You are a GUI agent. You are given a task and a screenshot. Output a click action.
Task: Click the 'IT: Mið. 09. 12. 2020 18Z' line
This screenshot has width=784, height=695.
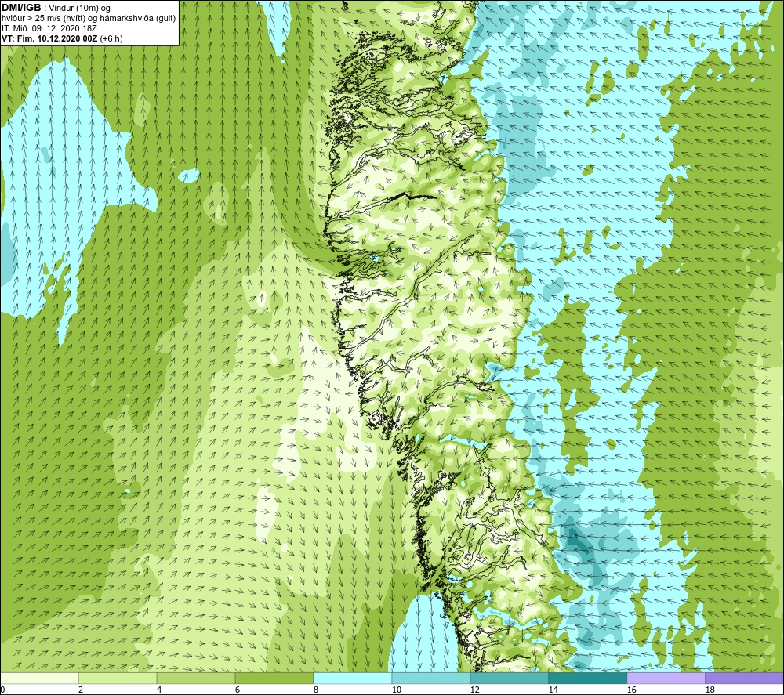[x=49, y=28]
